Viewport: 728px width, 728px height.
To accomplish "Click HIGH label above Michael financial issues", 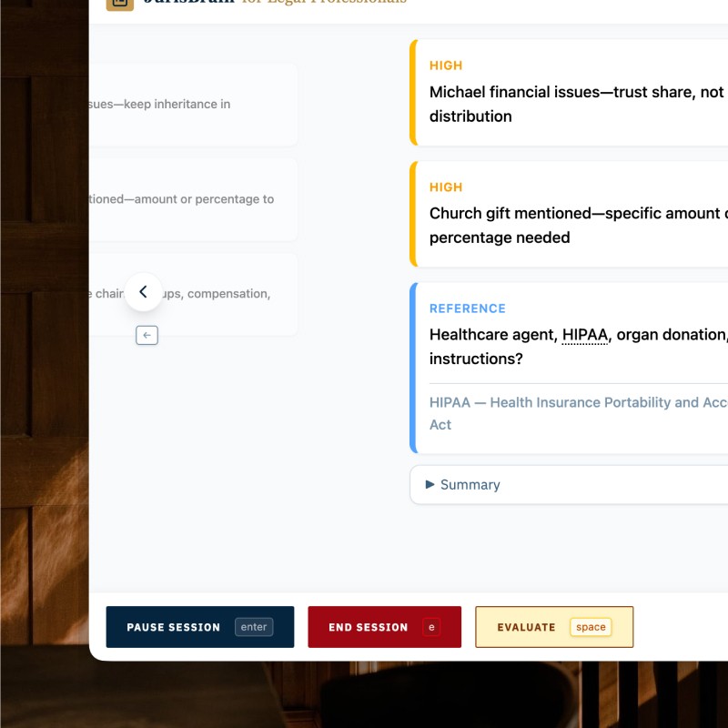I will (x=446, y=66).
